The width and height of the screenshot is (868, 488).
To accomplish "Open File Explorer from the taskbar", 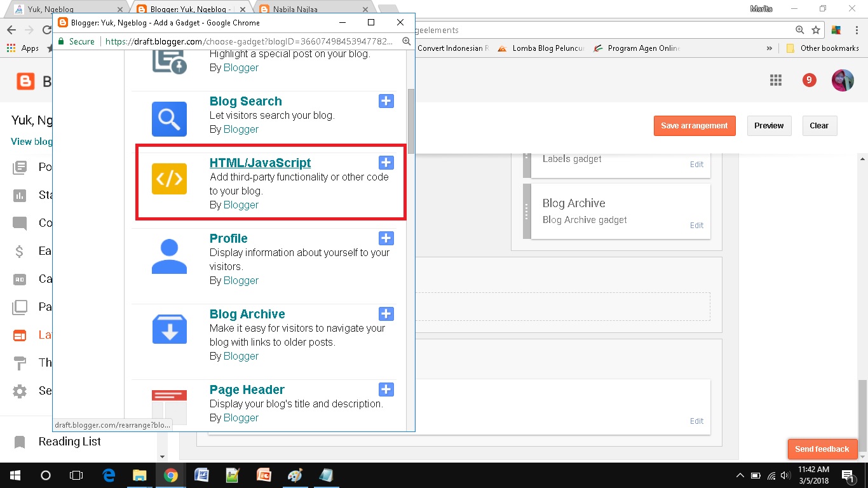I will click(x=139, y=475).
